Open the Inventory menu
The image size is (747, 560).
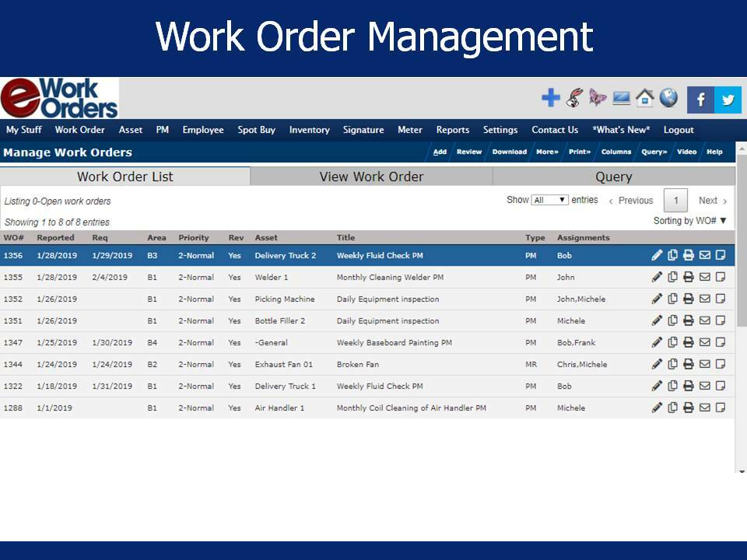click(309, 130)
